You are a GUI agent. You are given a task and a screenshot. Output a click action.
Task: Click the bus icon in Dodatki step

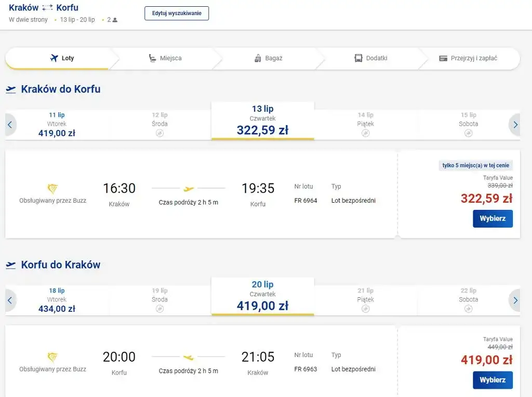pos(358,58)
